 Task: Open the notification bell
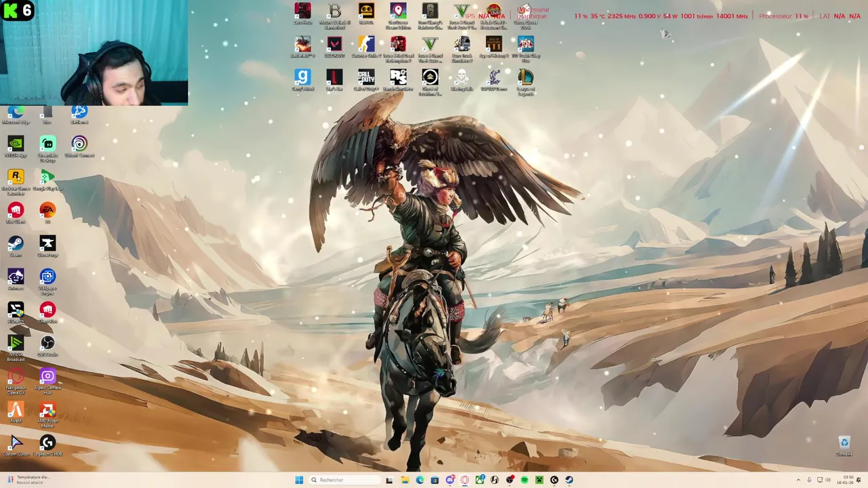tap(860, 480)
